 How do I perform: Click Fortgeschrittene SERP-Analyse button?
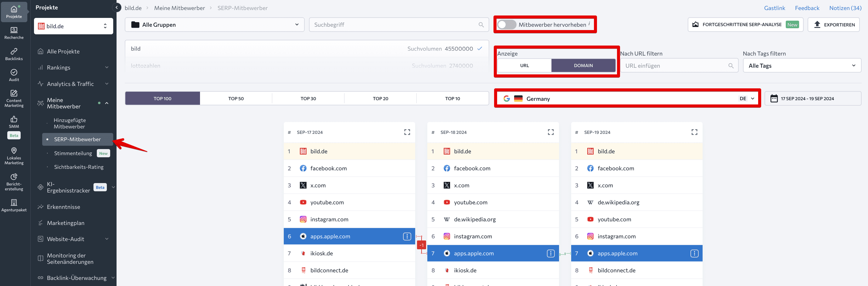[x=745, y=25]
